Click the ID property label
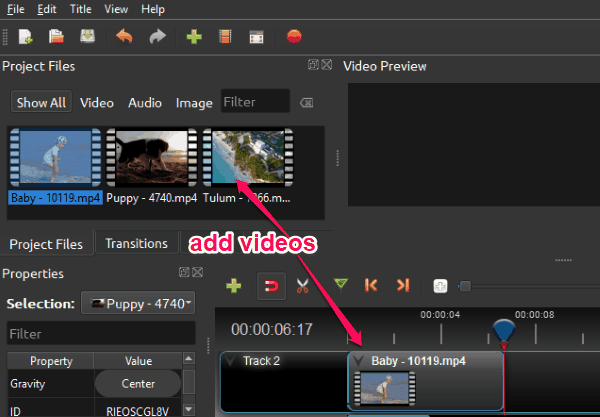Screen dimensions: 600x417 coord(15,411)
